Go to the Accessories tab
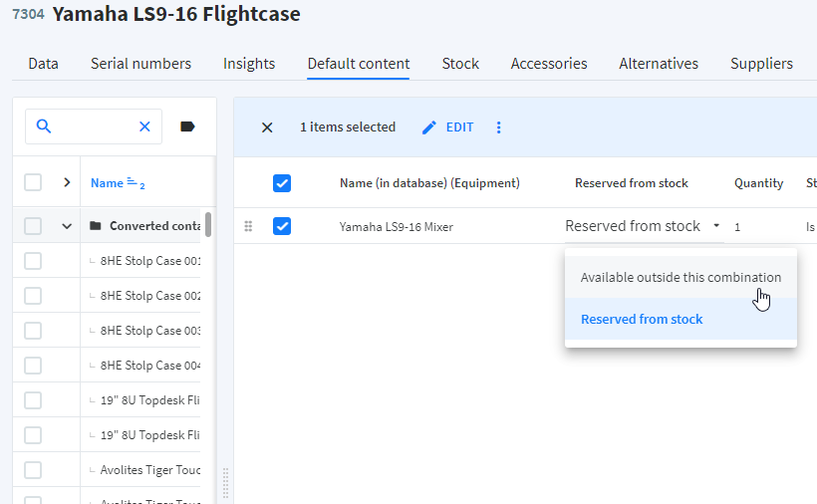The width and height of the screenshot is (817, 504). (549, 64)
